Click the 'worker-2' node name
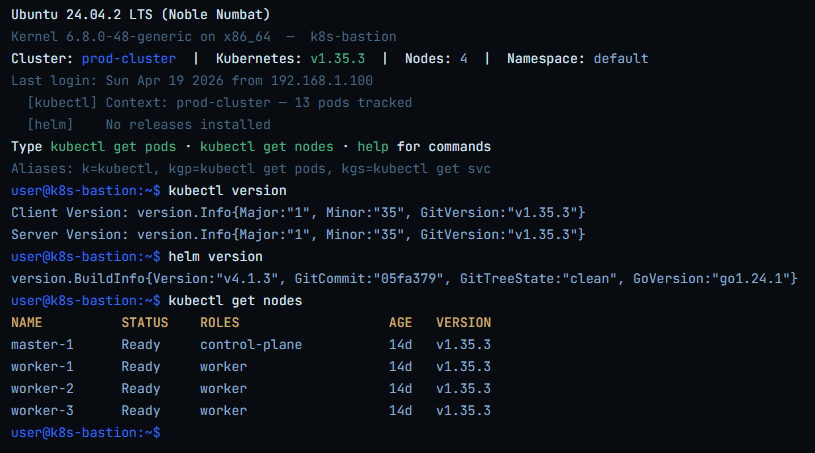 (42, 389)
